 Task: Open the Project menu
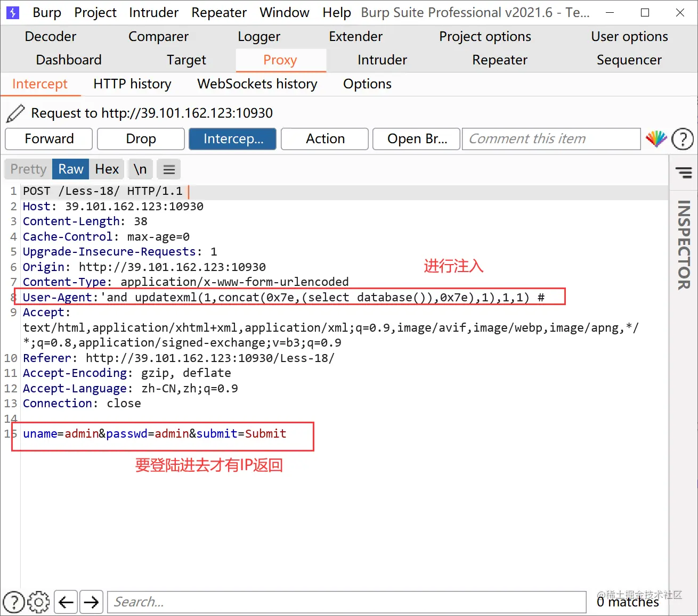pos(95,12)
